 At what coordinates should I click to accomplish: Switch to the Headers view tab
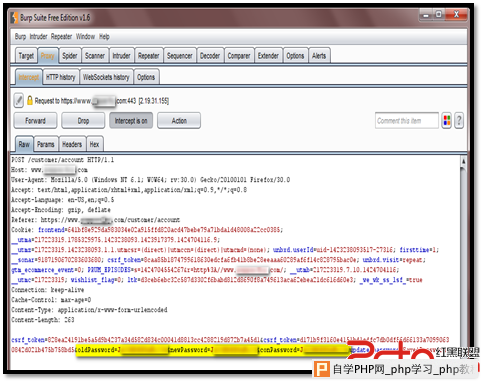pyautogui.click(x=72, y=144)
